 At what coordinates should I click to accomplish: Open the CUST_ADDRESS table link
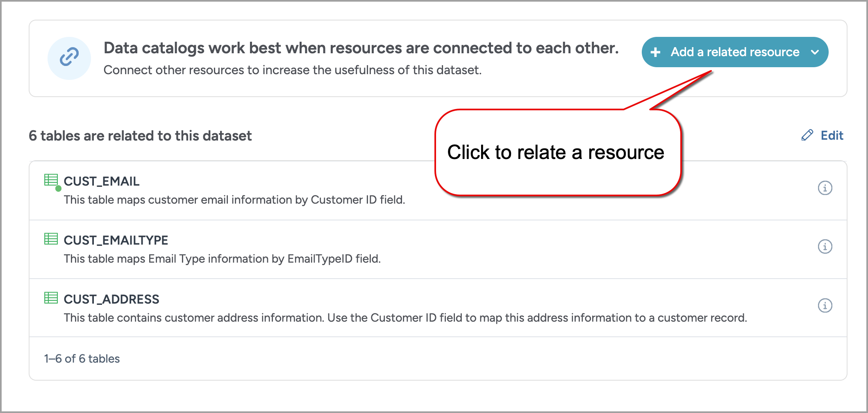111,299
